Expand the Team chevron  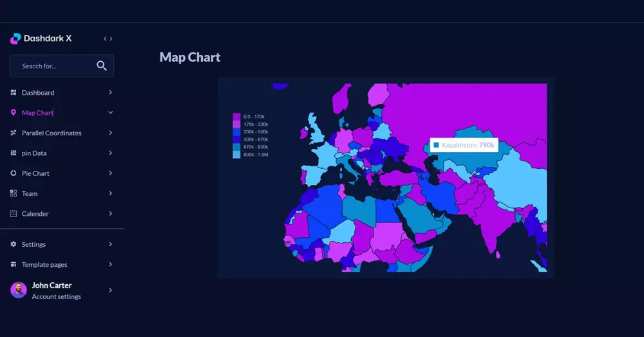(110, 193)
